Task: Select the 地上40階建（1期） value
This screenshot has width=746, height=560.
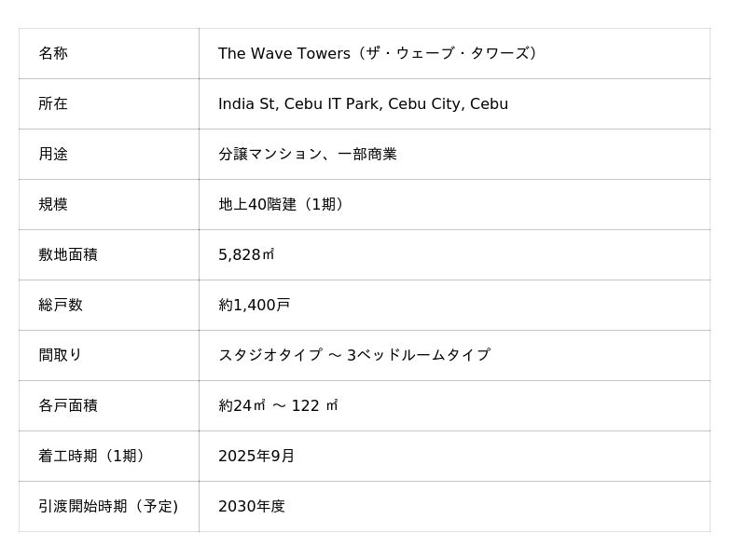Action: (x=283, y=205)
